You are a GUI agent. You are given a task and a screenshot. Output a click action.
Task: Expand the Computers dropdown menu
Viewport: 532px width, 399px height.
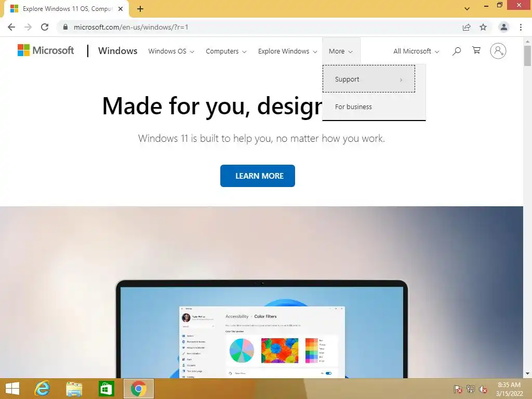[x=226, y=51]
